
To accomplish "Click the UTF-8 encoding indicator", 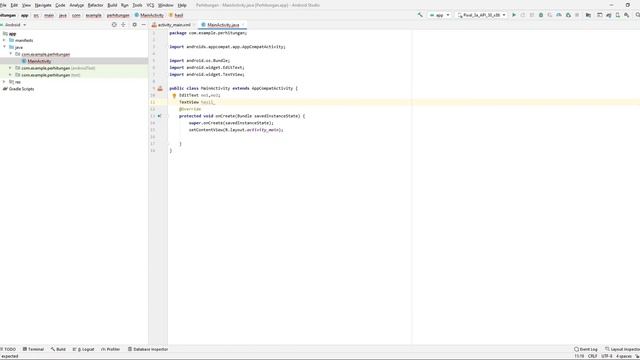I will [x=607, y=356].
